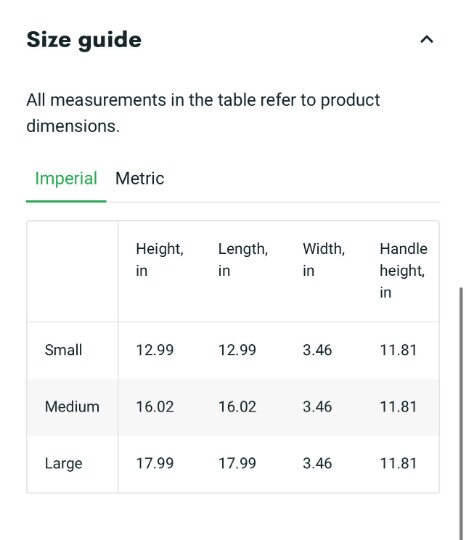
Task: Click Small width value 3.46
Action: tap(317, 350)
